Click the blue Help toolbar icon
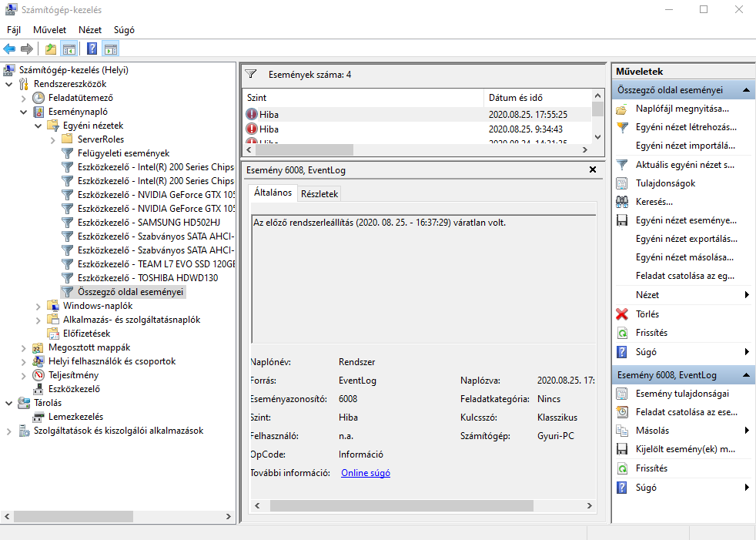 [x=92, y=49]
